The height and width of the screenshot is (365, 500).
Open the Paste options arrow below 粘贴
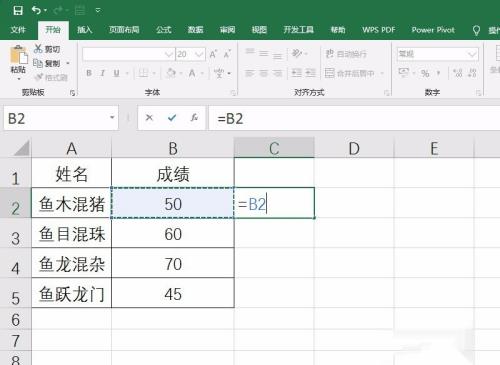[19, 79]
